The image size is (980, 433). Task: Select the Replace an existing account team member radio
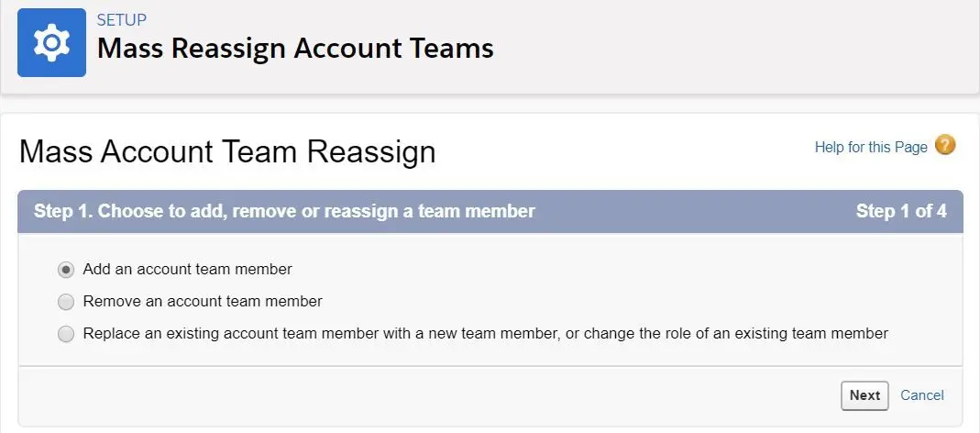66,334
